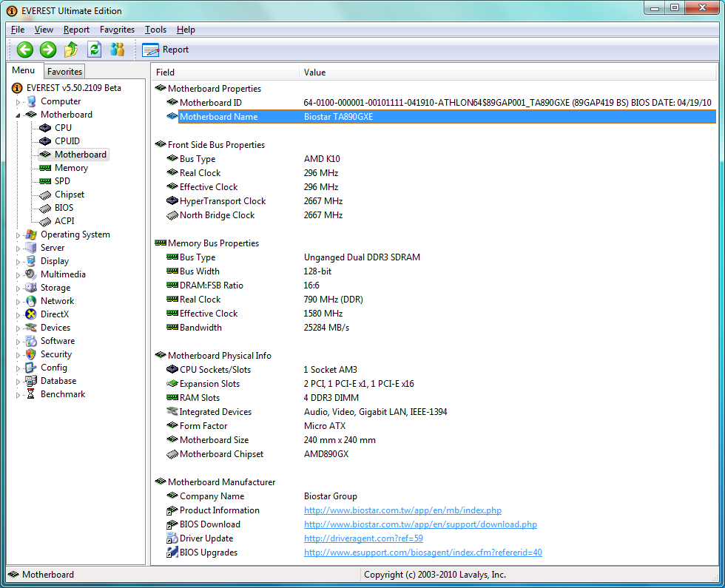Viewport: 725px width, 588px height.
Task: Open the Product Information biostar link
Action: click(x=402, y=510)
